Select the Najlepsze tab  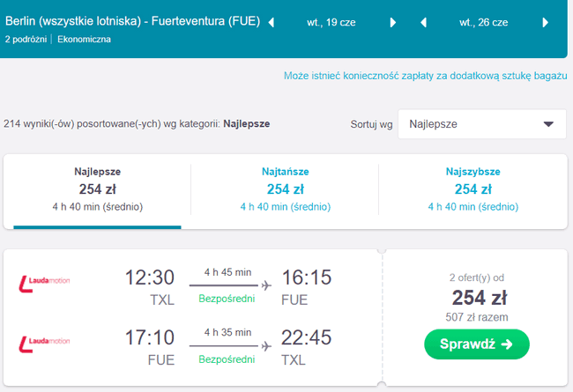coord(98,190)
